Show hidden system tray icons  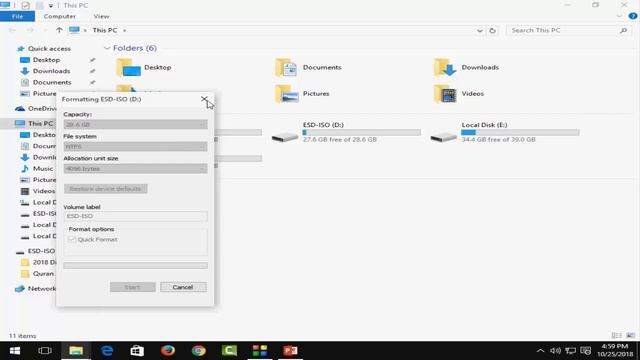pyautogui.click(x=540, y=351)
